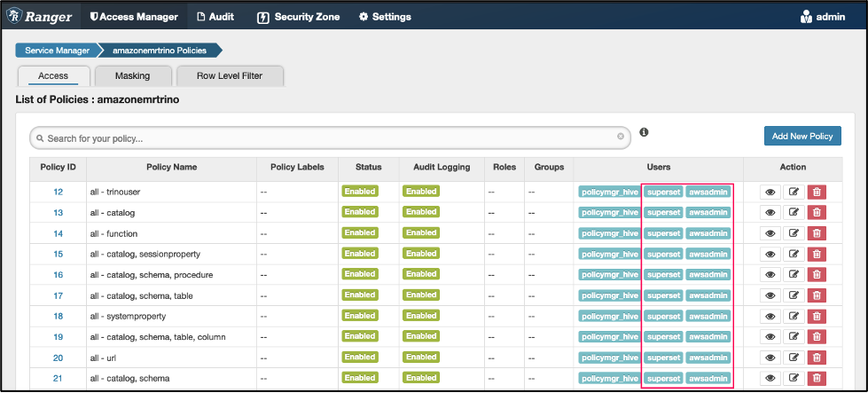Delete policy 16 catalog, schema, procedure

[817, 274]
